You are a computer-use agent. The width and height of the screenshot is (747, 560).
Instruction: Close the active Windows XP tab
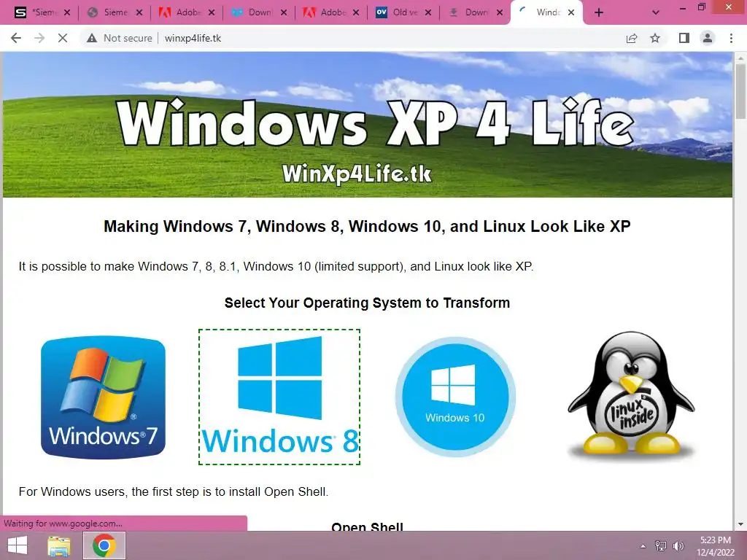click(x=571, y=13)
